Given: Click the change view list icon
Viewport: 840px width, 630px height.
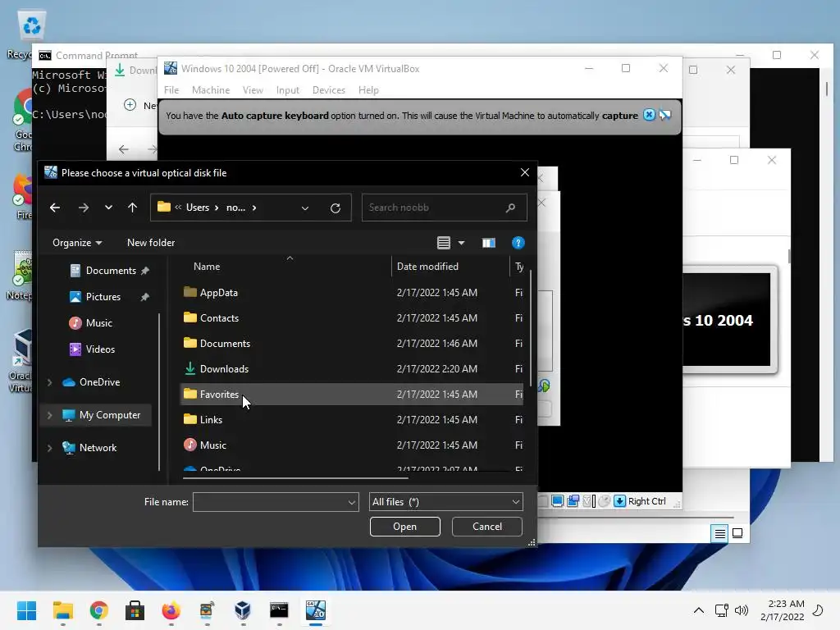Looking at the screenshot, I should pos(444,243).
